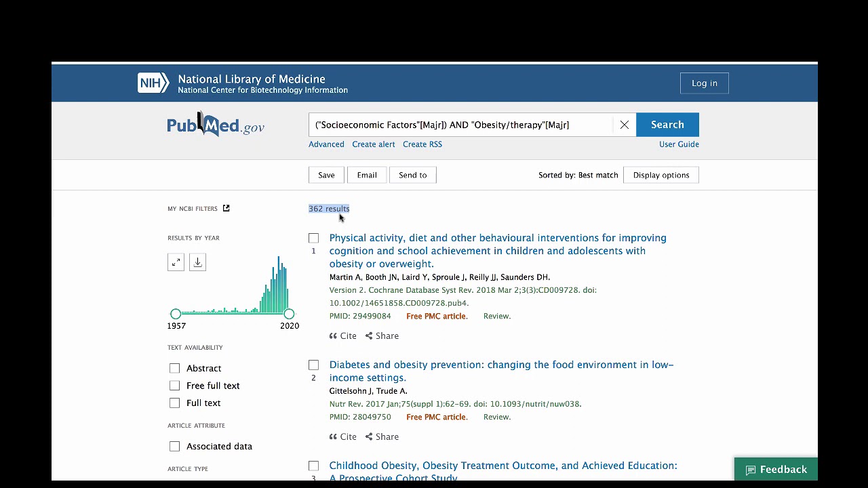The image size is (868, 488).
Task: Click the National Library of Medicine header text
Action: [252, 79]
